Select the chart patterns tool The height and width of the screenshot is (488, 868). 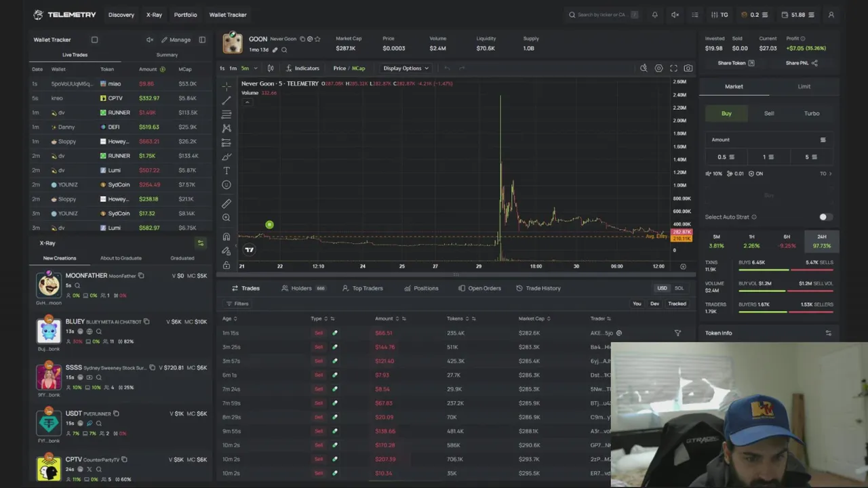[226, 128]
